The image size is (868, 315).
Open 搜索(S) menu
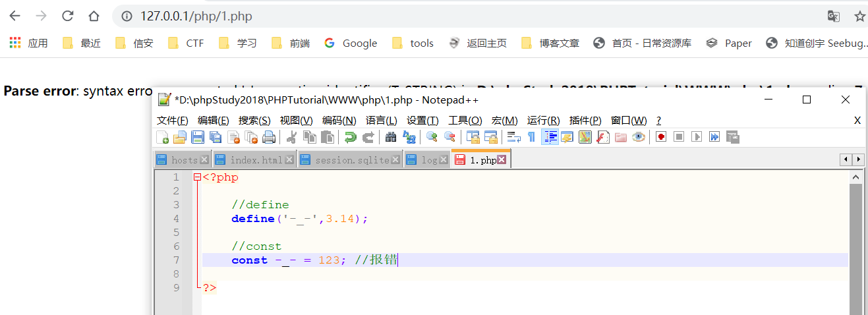pyautogui.click(x=254, y=121)
